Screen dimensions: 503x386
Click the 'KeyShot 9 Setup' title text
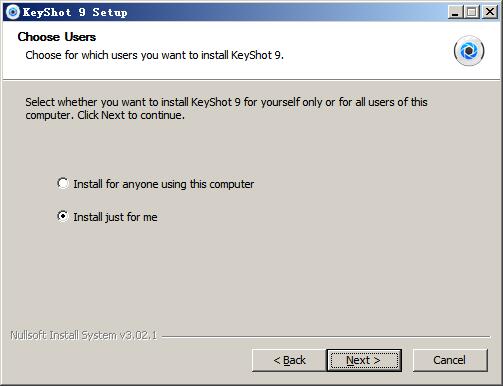[x=75, y=12]
